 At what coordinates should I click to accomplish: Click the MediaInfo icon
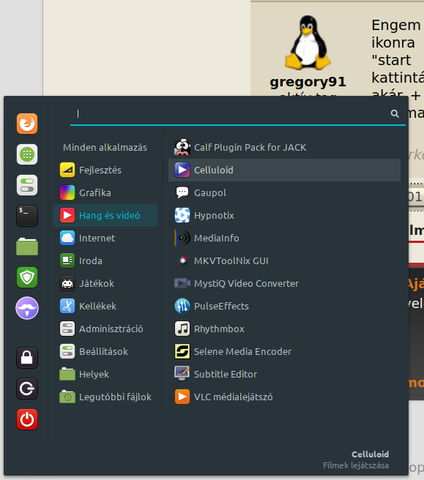(x=182, y=238)
